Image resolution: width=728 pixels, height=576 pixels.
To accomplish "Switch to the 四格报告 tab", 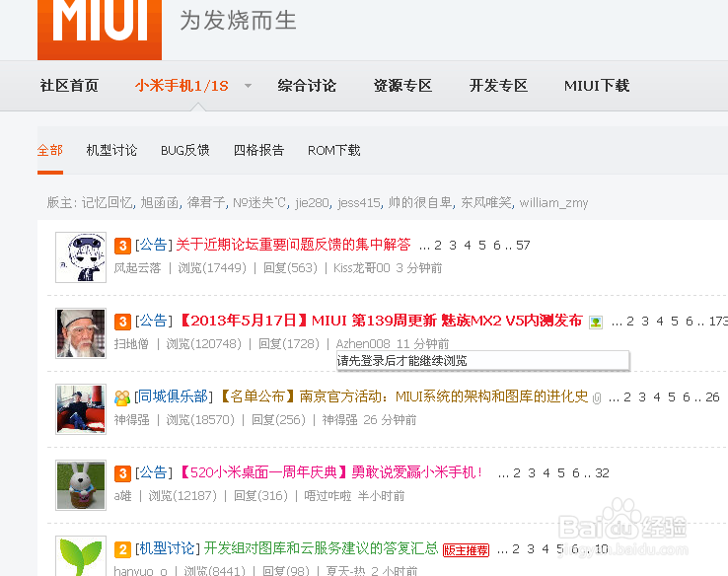I will 258,150.
